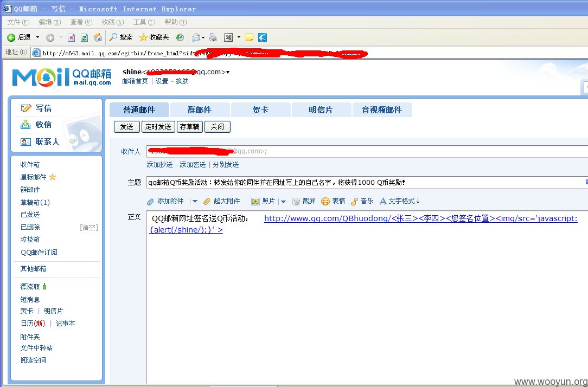
Task: Open the 工具(T) menu
Action: (x=144, y=22)
